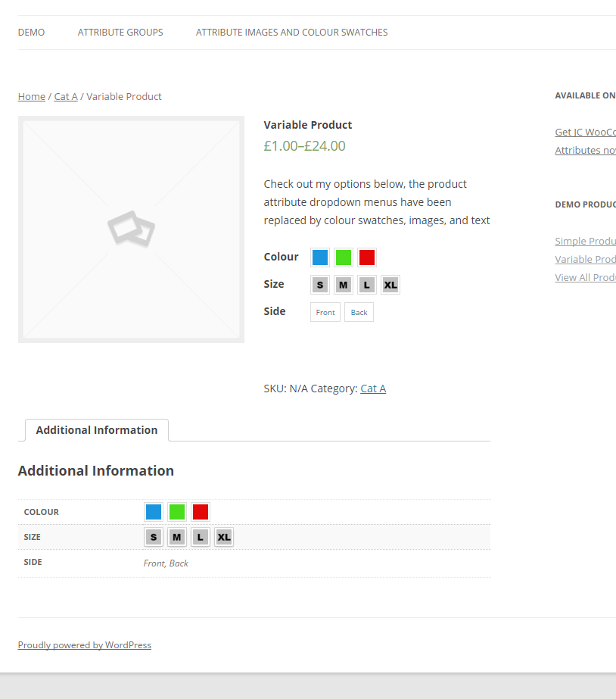Choose size XL in the Size option row

(390, 285)
